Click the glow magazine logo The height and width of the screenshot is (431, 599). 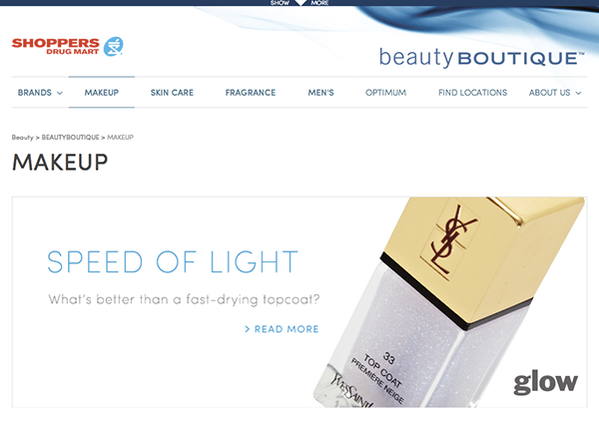[546, 382]
